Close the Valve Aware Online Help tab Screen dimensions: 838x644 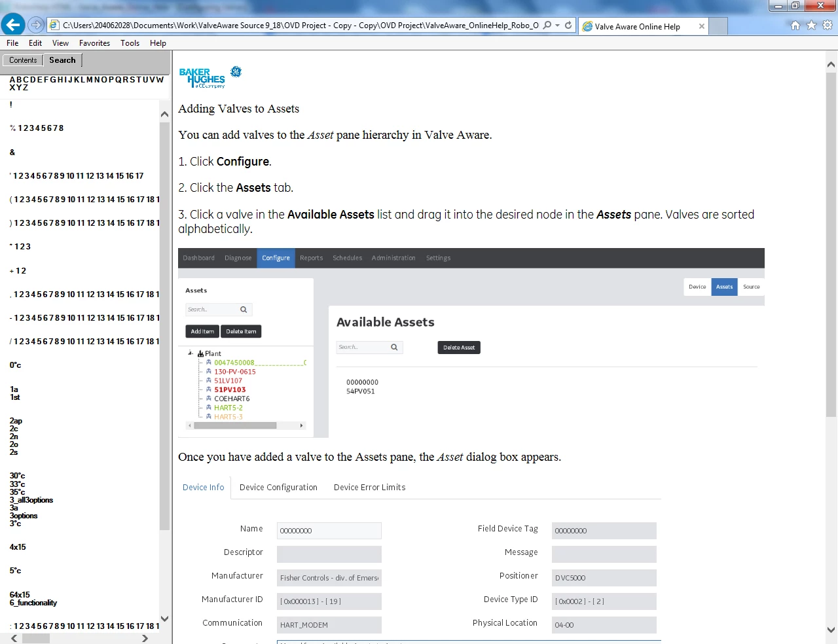[702, 26]
